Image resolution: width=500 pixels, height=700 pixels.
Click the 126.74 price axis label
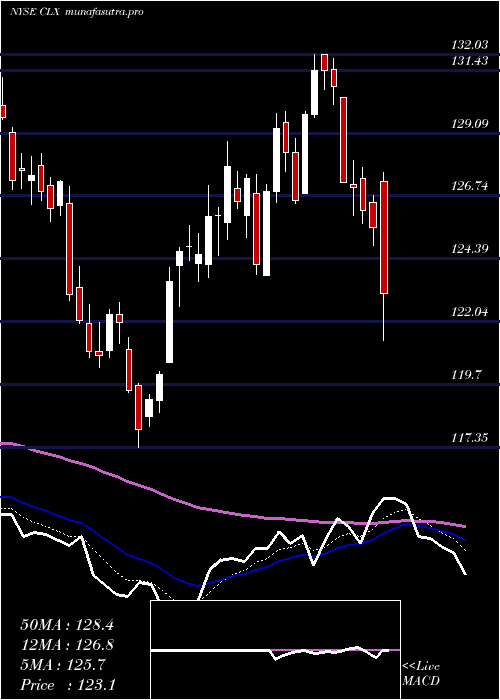coord(469,186)
